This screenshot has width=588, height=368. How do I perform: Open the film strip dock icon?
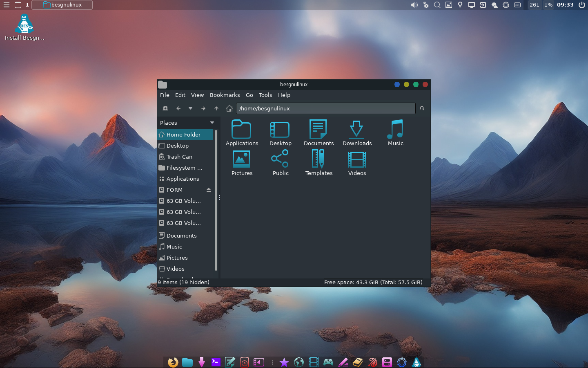[x=314, y=362]
